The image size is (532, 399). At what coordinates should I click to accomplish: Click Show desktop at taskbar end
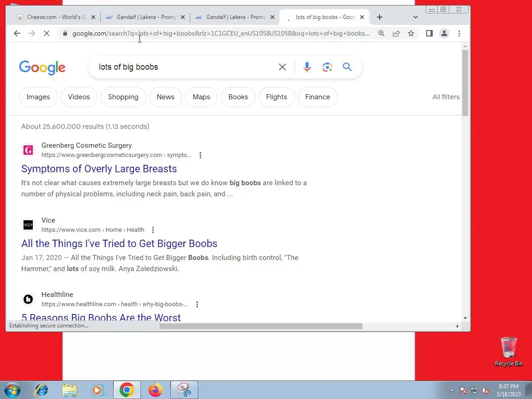click(529, 390)
